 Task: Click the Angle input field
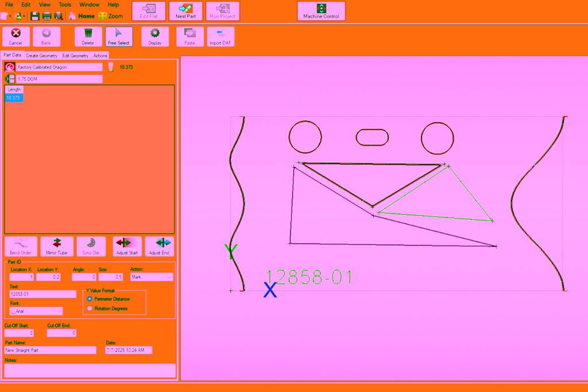point(84,277)
